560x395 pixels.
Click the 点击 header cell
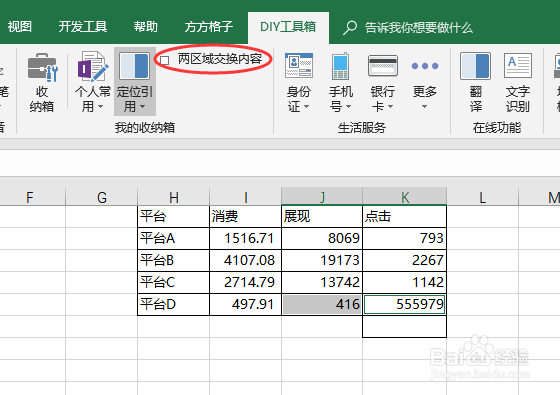pyautogui.click(x=405, y=216)
